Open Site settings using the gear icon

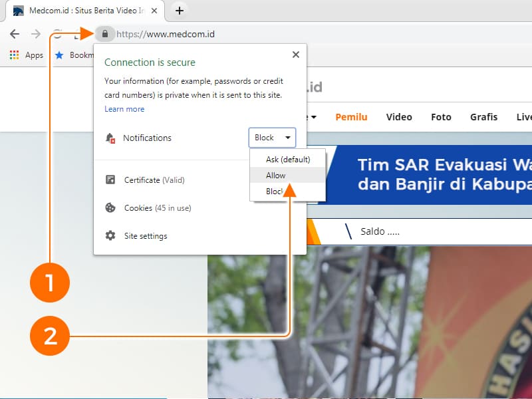(110, 235)
